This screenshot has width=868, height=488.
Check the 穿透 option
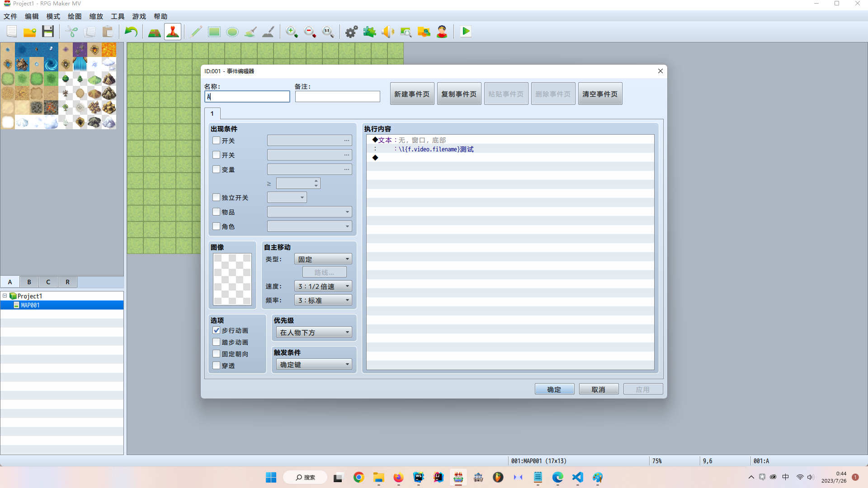pos(217,366)
